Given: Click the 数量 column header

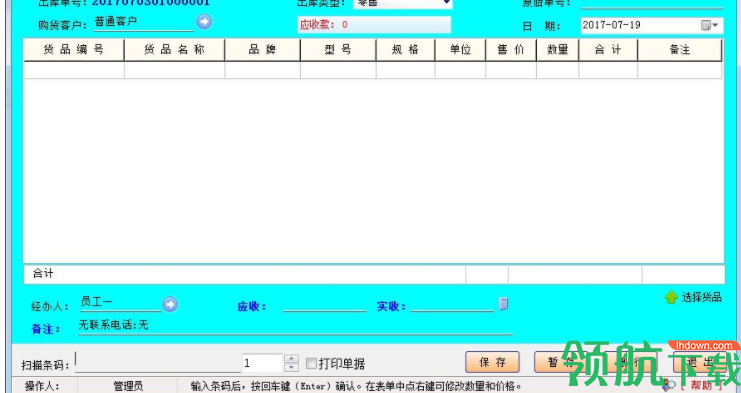Looking at the screenshot, I should point(558,50).
